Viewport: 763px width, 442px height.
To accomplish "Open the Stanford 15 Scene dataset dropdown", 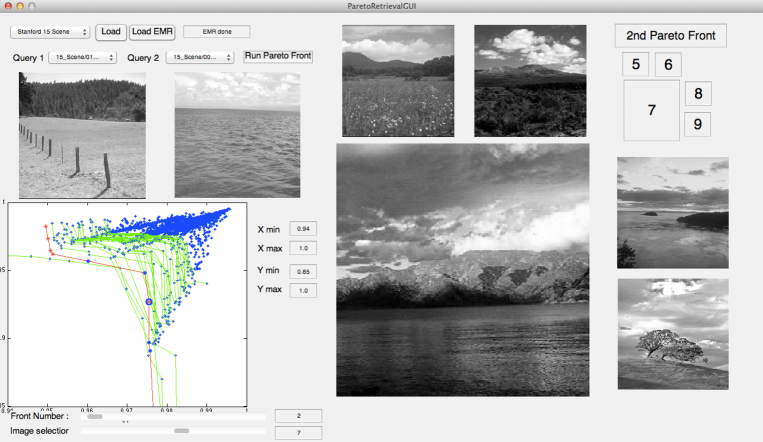I will (50, 32).
